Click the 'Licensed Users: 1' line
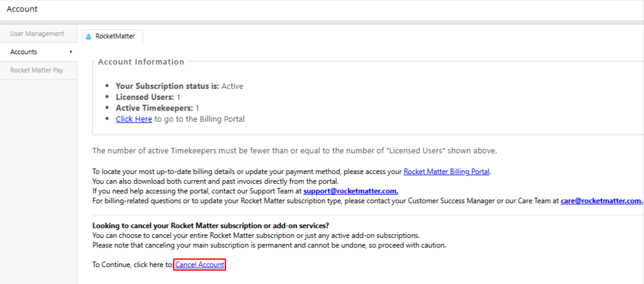This screenshot has height=284, width=644. pos(148,97)
